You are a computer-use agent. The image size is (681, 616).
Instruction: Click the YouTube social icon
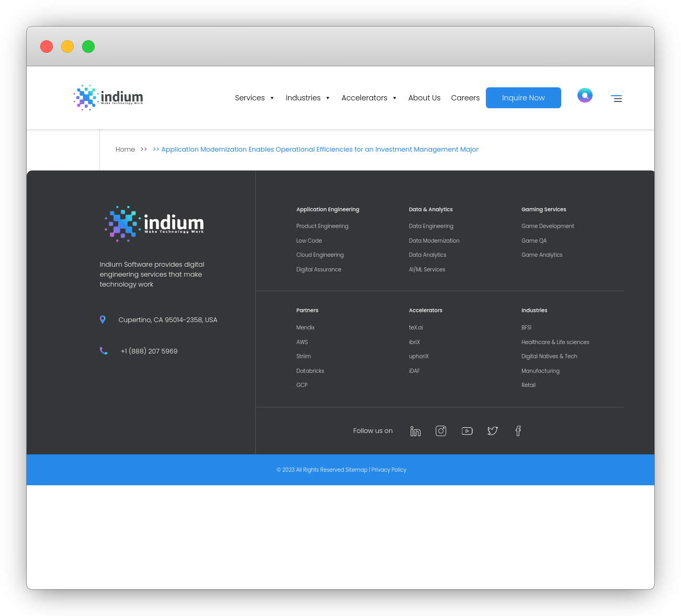tap(467, 431)
